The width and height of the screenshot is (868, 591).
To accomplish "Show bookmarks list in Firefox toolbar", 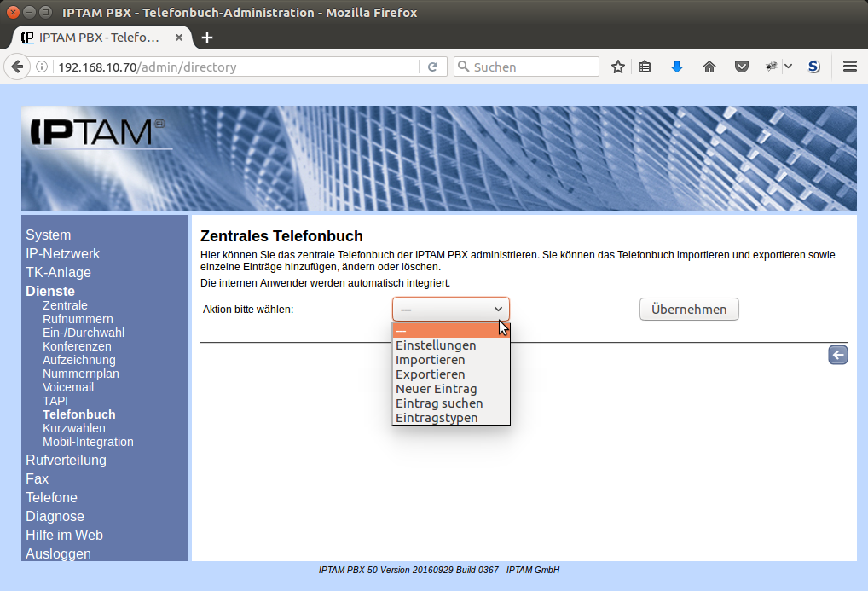I will (x=645, y=67).
